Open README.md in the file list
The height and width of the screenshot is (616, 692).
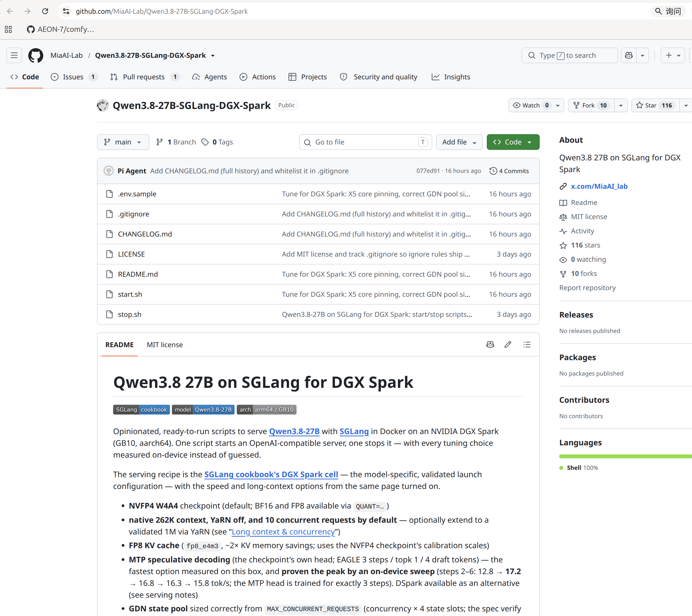click(138, 274)
